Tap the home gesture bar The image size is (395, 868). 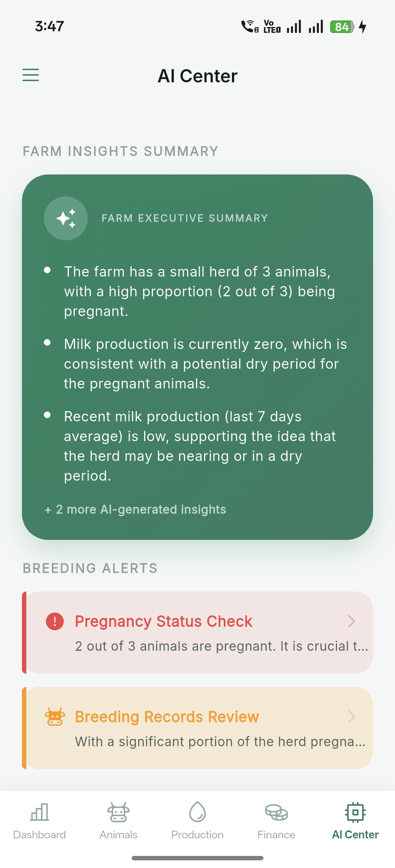[x=197, y=858]
